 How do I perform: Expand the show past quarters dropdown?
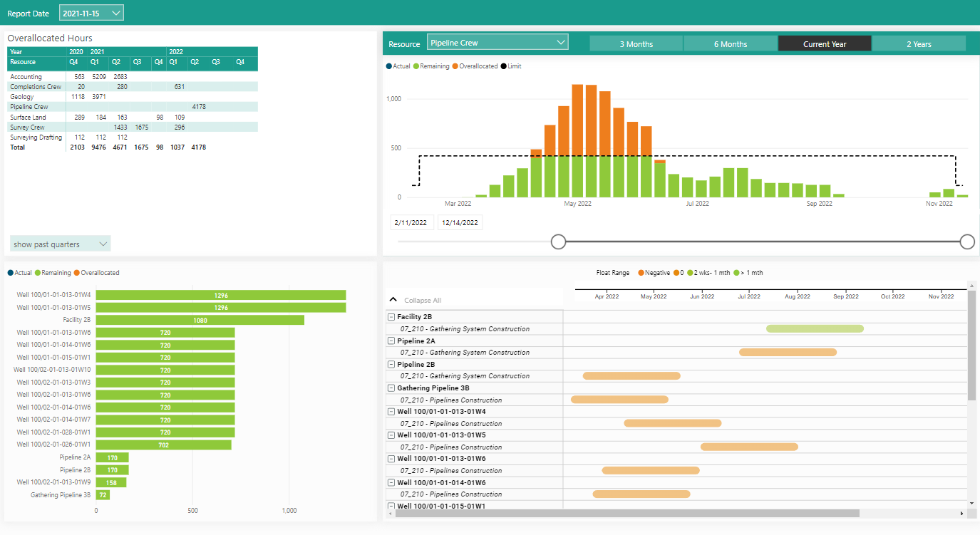(x=61, y=244)
